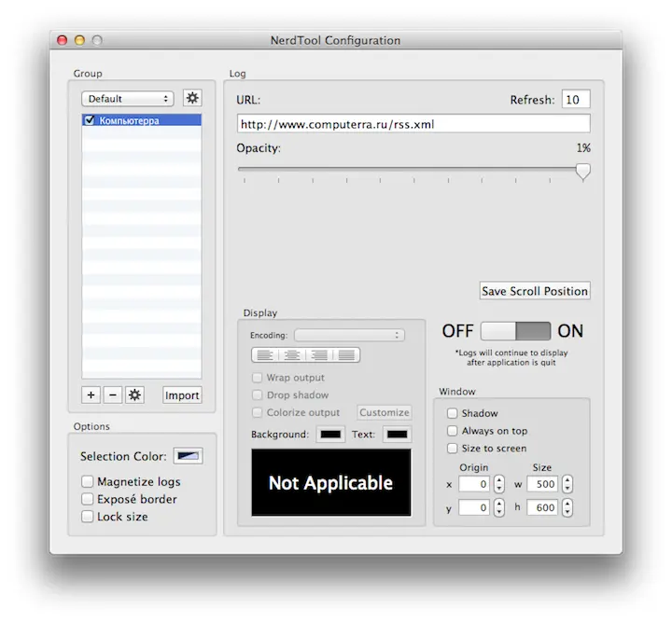Click the Opacity slider handle
672x623 pixels.
583,171
